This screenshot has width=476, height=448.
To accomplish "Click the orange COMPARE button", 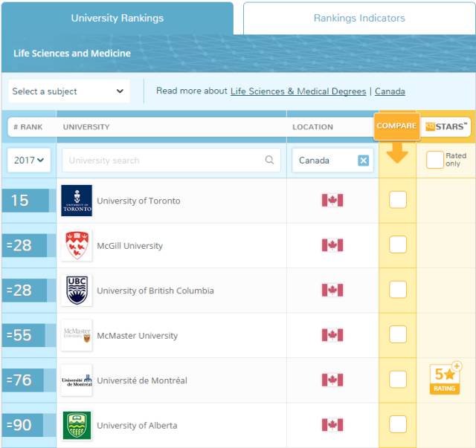I will tap(396, 126).
